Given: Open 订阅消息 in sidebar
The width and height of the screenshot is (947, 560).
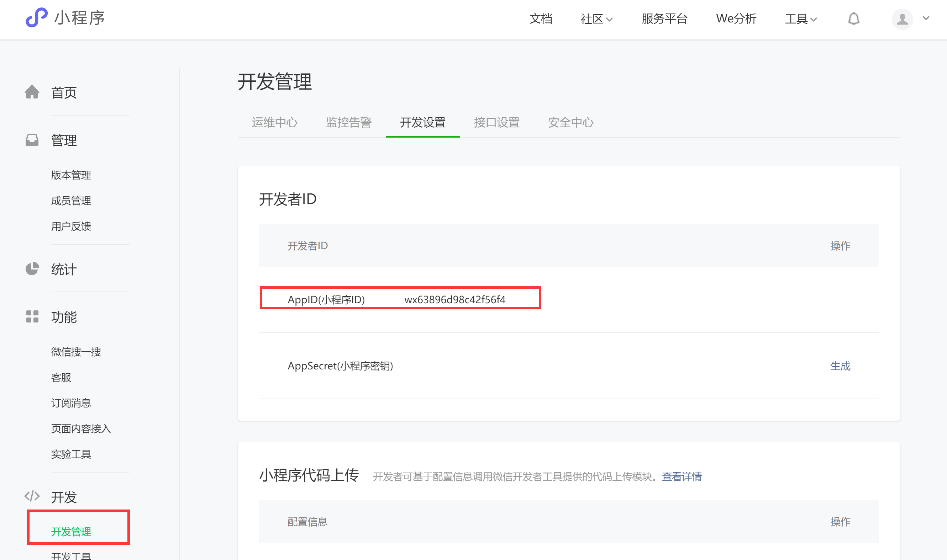Looking at the screenshot, I should [x=71, y=403].
